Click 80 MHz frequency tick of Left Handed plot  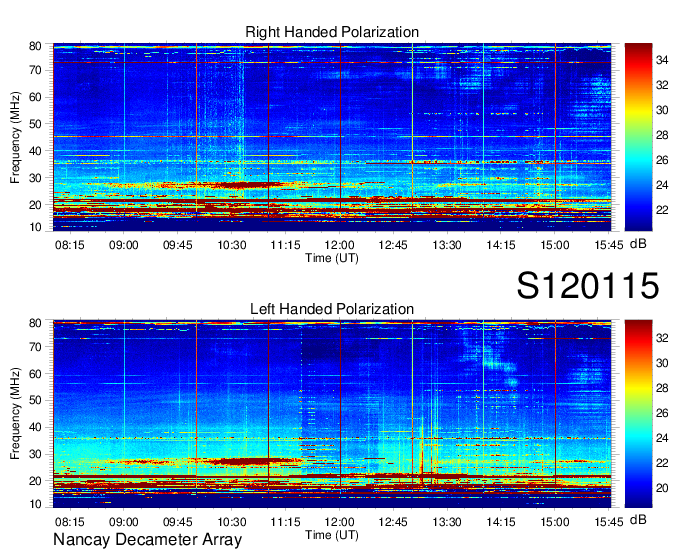coord(35,323)
